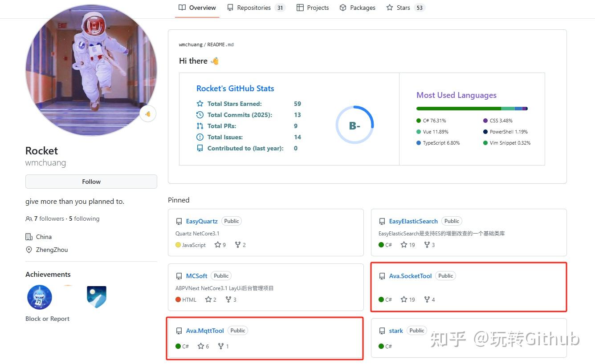Open the EasyQuartz repository
The height and width of the screenshot is (364, 595).
pos(202,221)
